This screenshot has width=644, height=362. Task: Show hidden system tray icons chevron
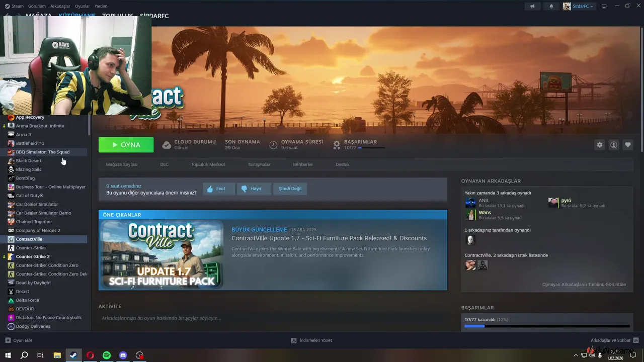[x=576, y=355]
